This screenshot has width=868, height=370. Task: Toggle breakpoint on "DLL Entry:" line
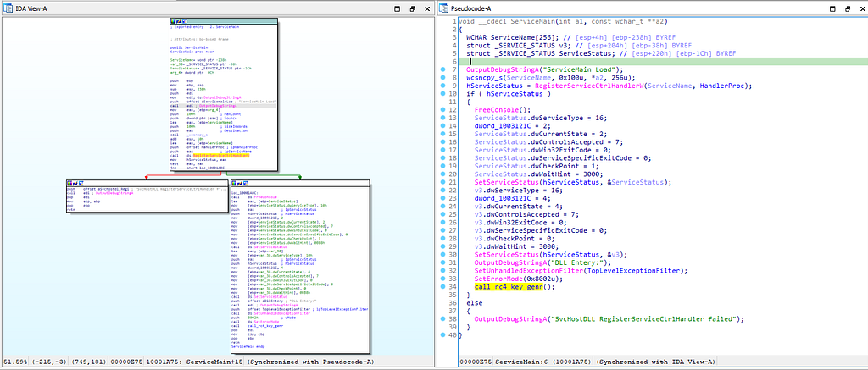pyautogui.click(x=444, y=262)
